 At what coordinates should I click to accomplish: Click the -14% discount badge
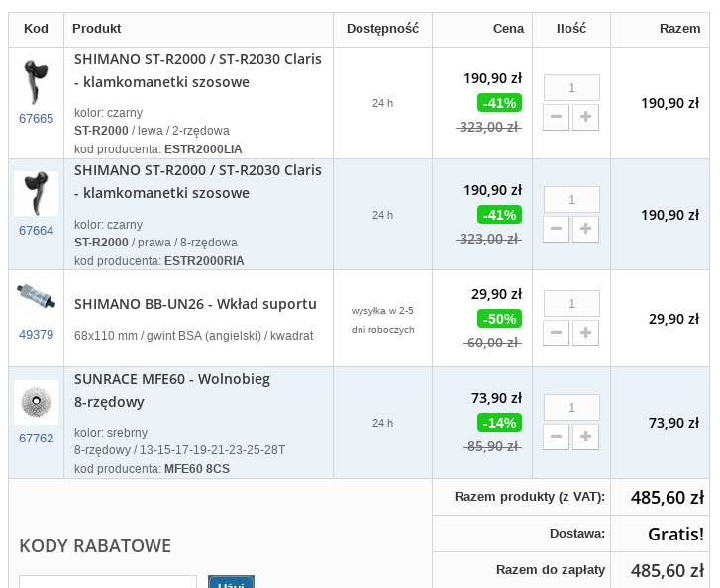coord(499,423)
